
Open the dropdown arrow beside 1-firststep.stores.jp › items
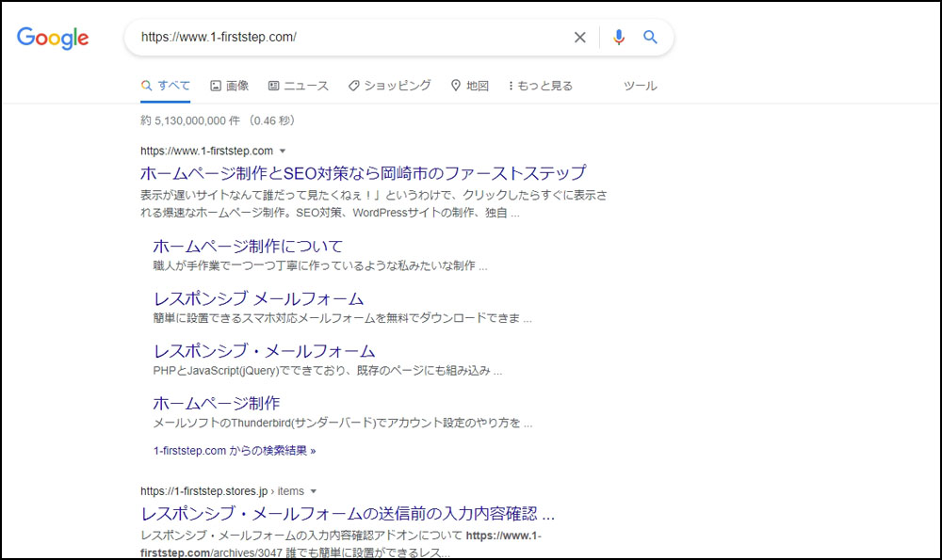[x=313, y=491]
